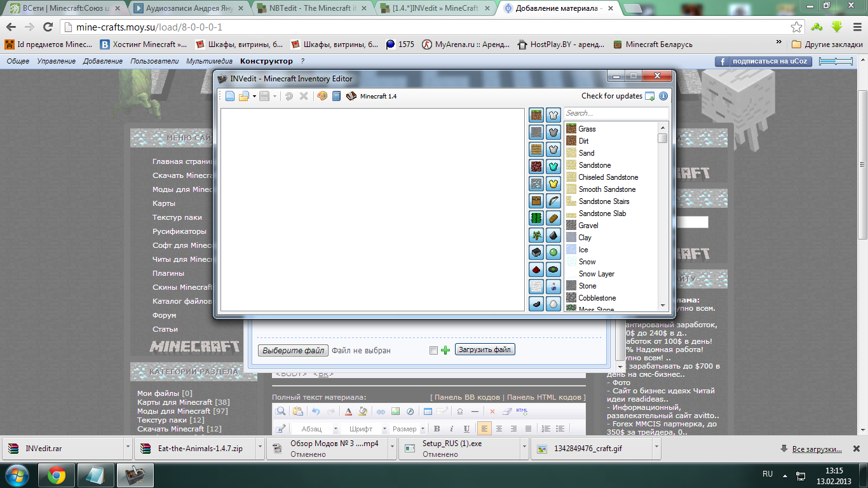Open menu arrow for Setup_RUS (1).exe download
Viewport: 868px width, 488px height.
525,448
